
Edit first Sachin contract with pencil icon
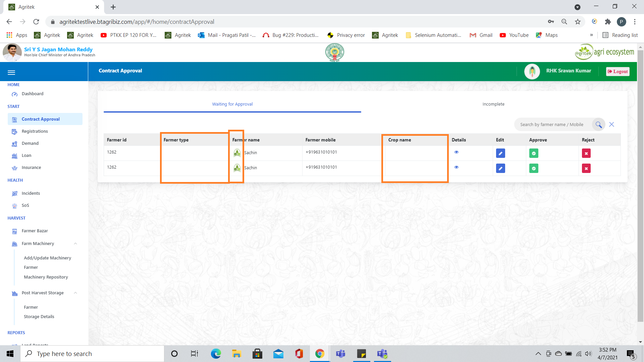coord(500,154)
